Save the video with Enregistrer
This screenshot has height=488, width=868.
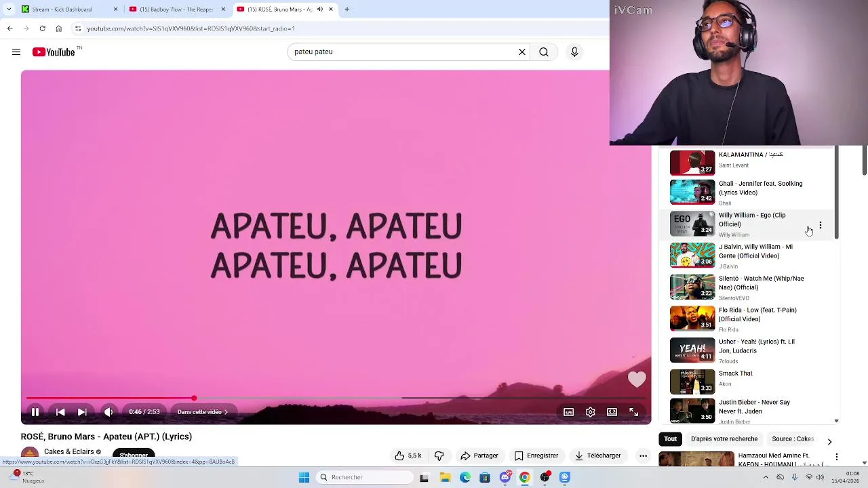[x=536, y=456]
